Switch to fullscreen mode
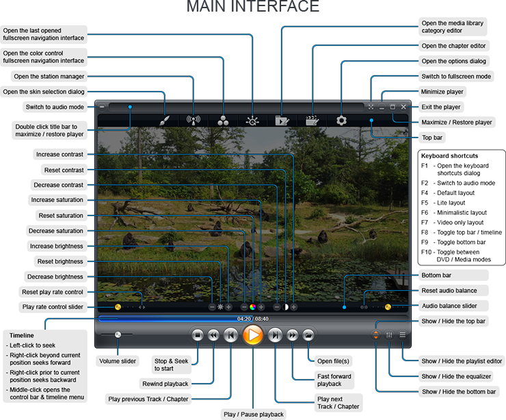This screenshot has height=420, width=506. (x=371, y=107)
